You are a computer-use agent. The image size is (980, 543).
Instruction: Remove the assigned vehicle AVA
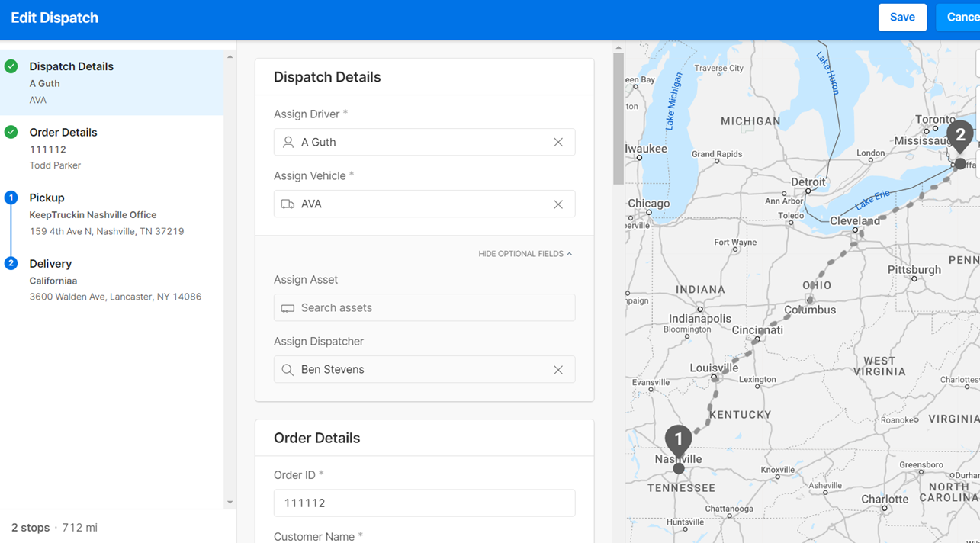(x=558, y=204)
